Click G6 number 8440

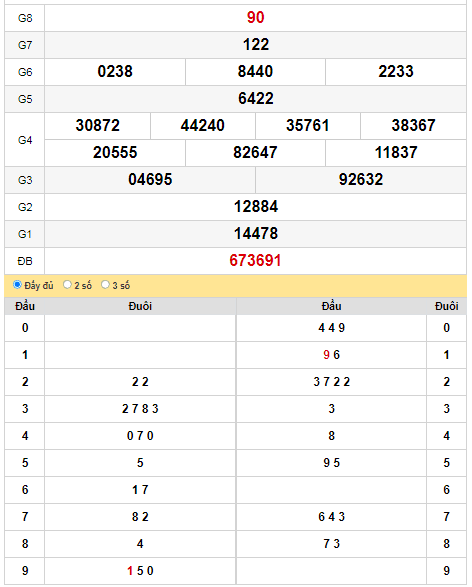coord(255,72)
